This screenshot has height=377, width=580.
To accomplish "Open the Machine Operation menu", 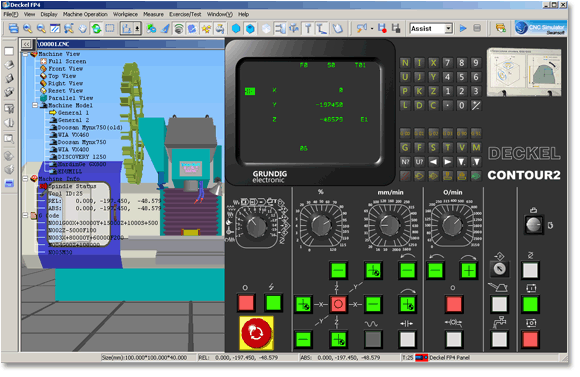I will 85,14.
